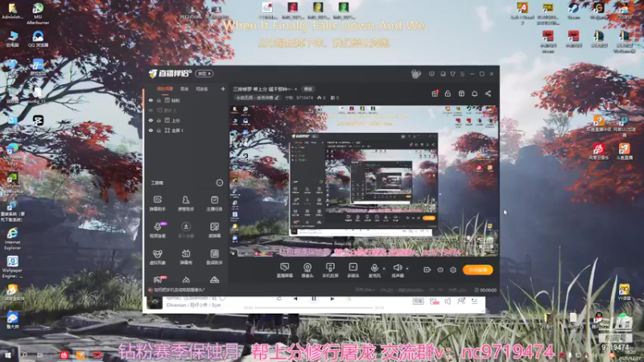This screenshot has height=362, width=644.
Task: Open the 视频连麦 tool with purple badge
Action: pos(157,230)
